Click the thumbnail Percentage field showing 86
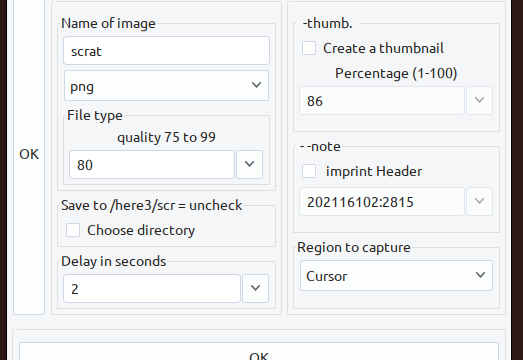523x360 pixels. [x=382, y=101]
